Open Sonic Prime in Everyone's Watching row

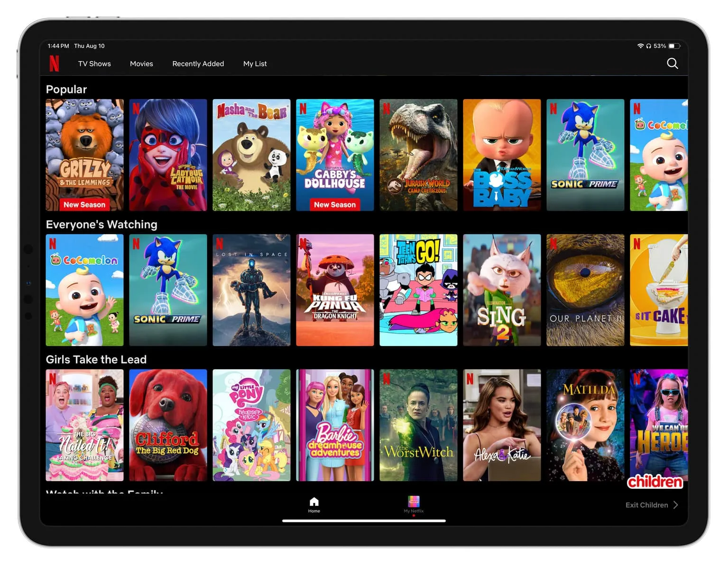[168, 290]
